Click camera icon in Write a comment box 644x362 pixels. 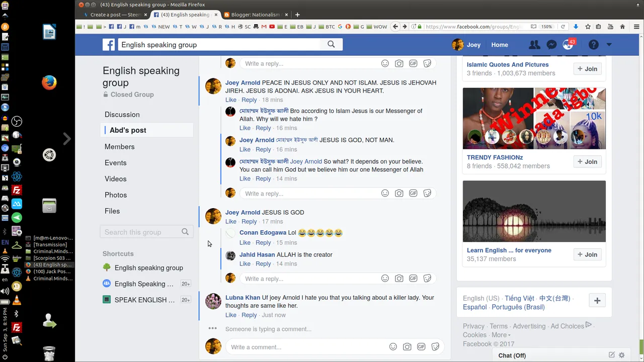pyautogui.click(x=407, y=347)
